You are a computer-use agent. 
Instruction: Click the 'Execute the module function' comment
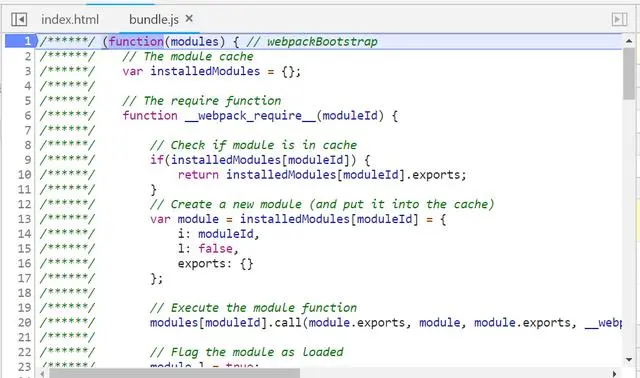pos(264,307)
